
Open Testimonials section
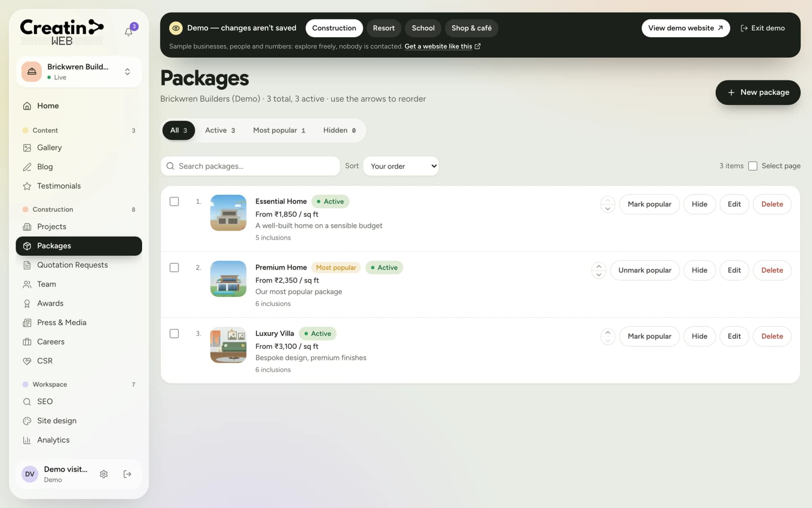79,186
